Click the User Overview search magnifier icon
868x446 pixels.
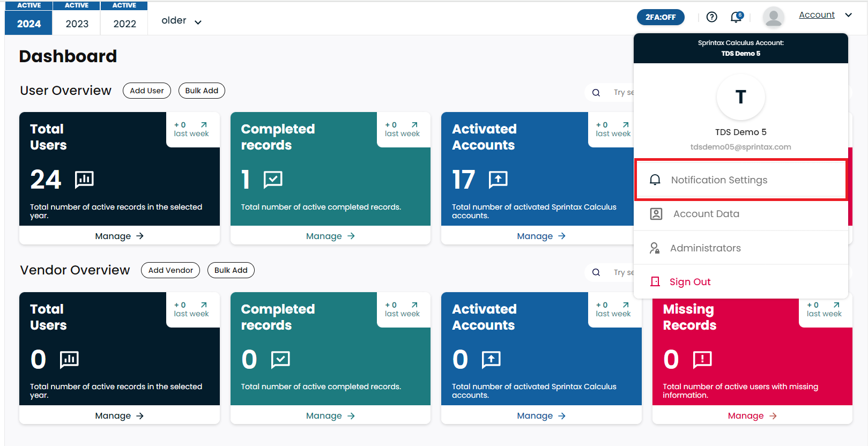click(596, 93)
